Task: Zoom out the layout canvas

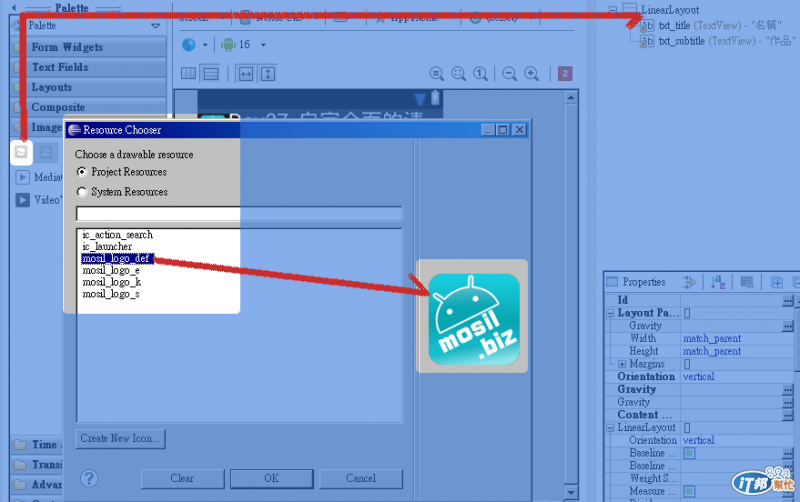Action: pyautogui.click(x=509, y=74)
